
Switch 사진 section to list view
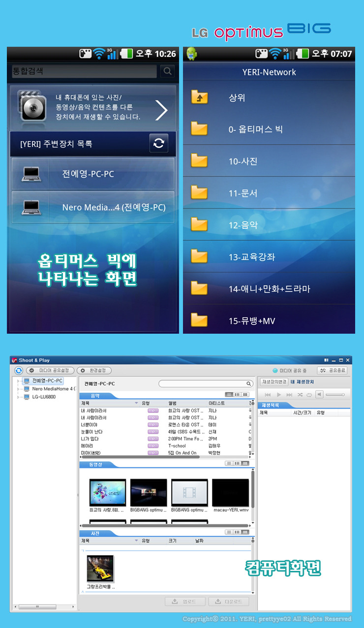point(230,532)
